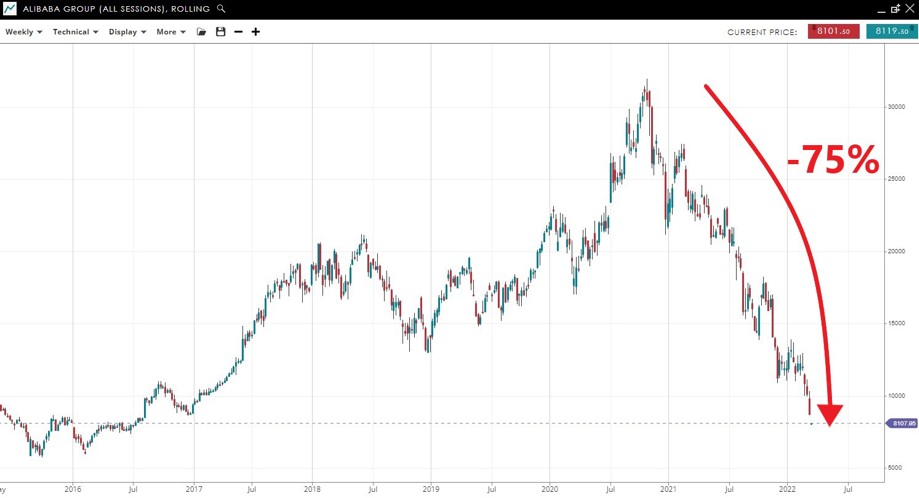Minimize the Alibaba chart window
Screen dimensions: 919x498
[x=880, y=9]
